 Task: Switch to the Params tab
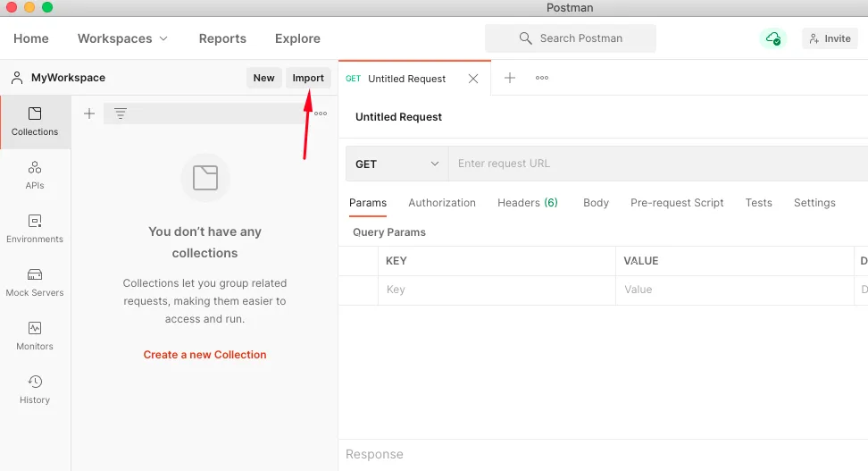click(368, 203)
